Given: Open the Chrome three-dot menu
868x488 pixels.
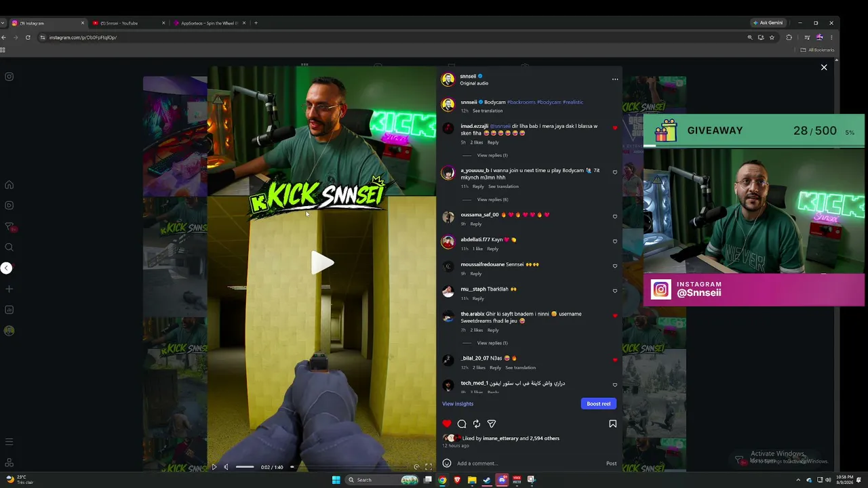Looking at the screenshot, I should point(831,37).
